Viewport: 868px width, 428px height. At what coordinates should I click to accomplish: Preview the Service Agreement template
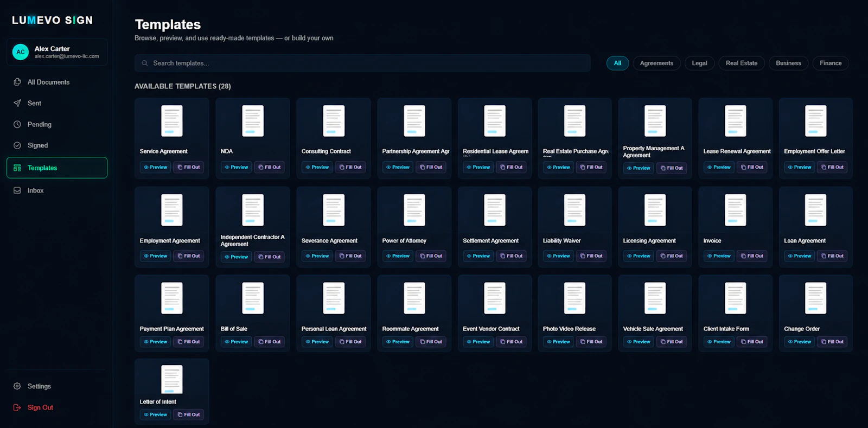[155, 167]
